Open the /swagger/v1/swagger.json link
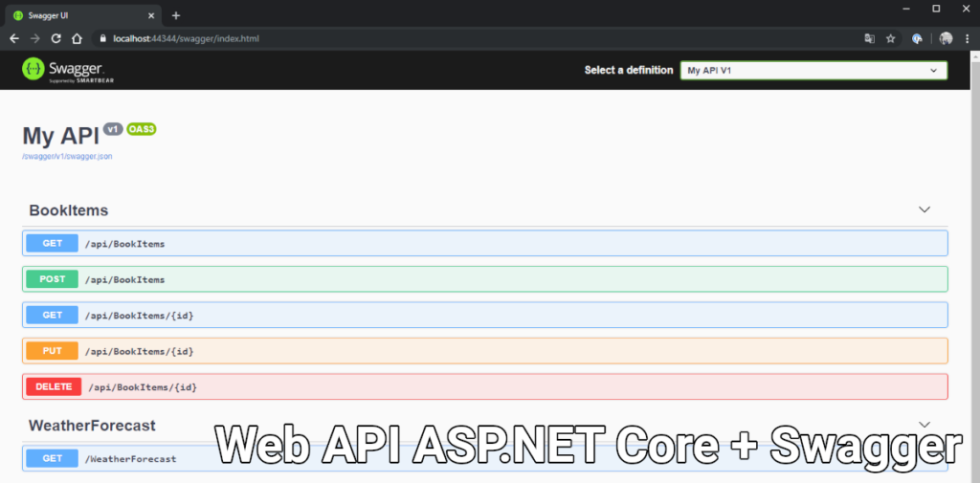Screen dimensions: 980x483 67,157
